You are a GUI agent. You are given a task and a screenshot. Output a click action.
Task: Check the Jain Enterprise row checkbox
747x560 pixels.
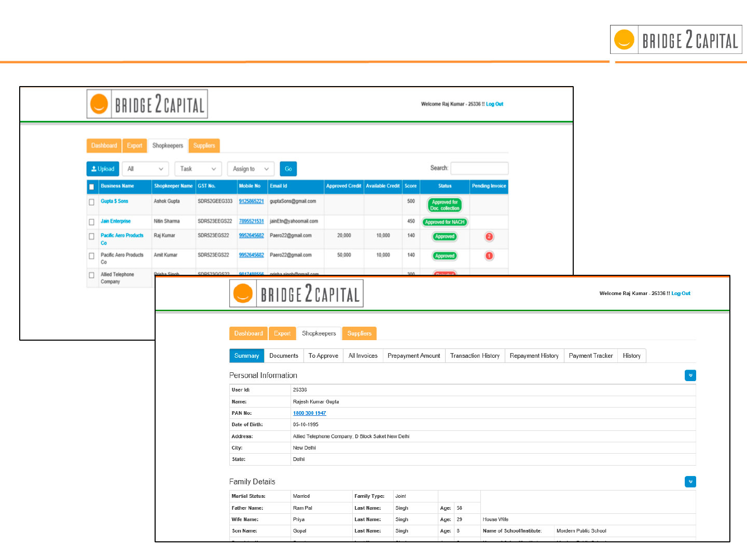click(92, 222)
